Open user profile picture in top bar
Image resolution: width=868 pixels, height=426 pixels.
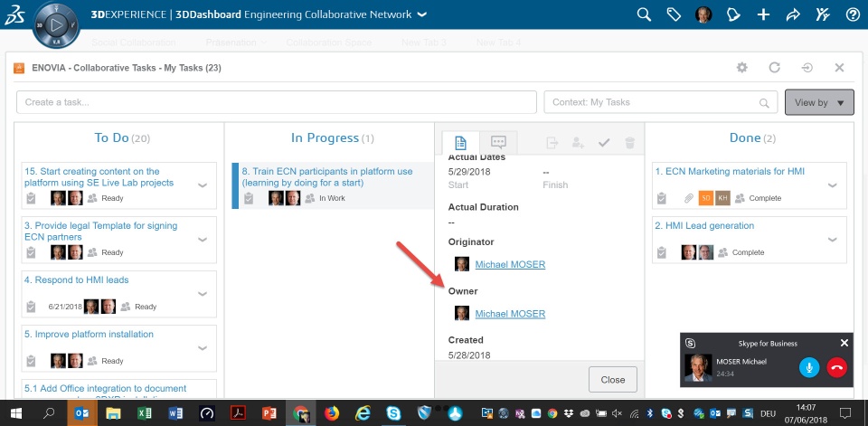pos(703,15)
